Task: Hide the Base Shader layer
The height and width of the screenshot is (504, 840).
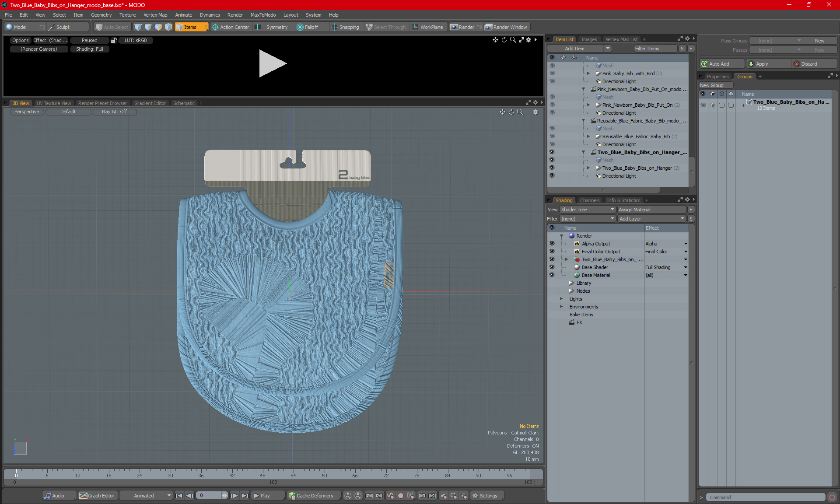Action: click(x=552, y=267)
